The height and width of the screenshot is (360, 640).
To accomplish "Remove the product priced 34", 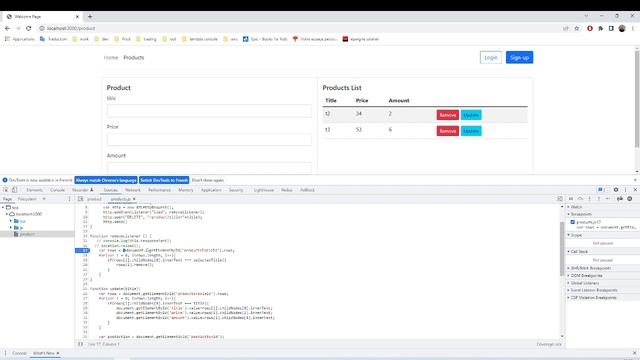I will [x=447, y=115].
